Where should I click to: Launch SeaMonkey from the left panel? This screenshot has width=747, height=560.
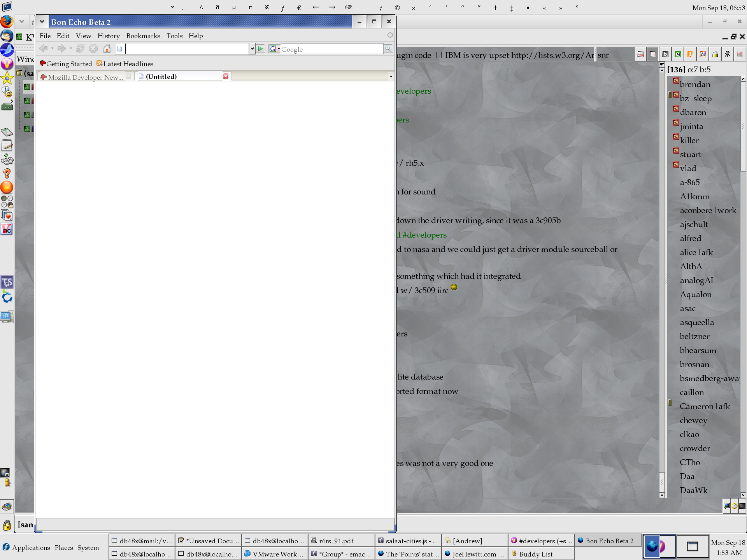coord(7,50)
